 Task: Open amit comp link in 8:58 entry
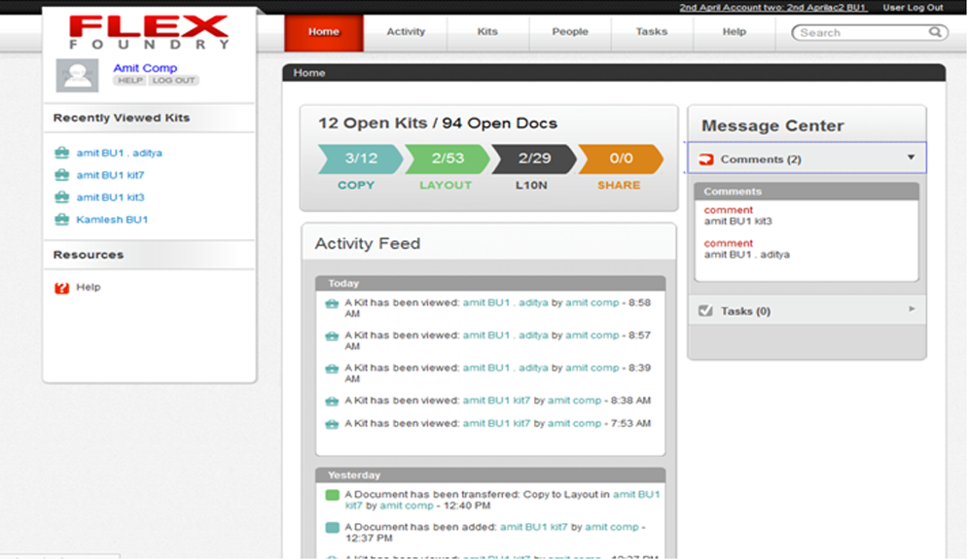click(x=592, y=302)
